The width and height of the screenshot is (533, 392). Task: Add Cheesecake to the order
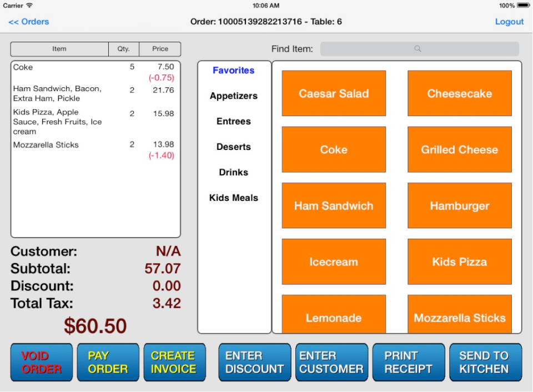tap(460, 93)
